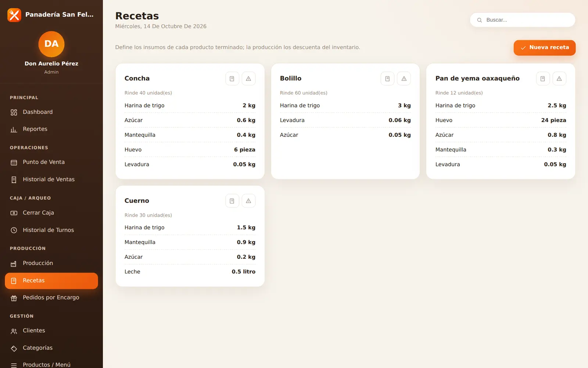Click the Clientes people icon
The height and width of the screenshot is (368, 588).
(x=14, y=331)
